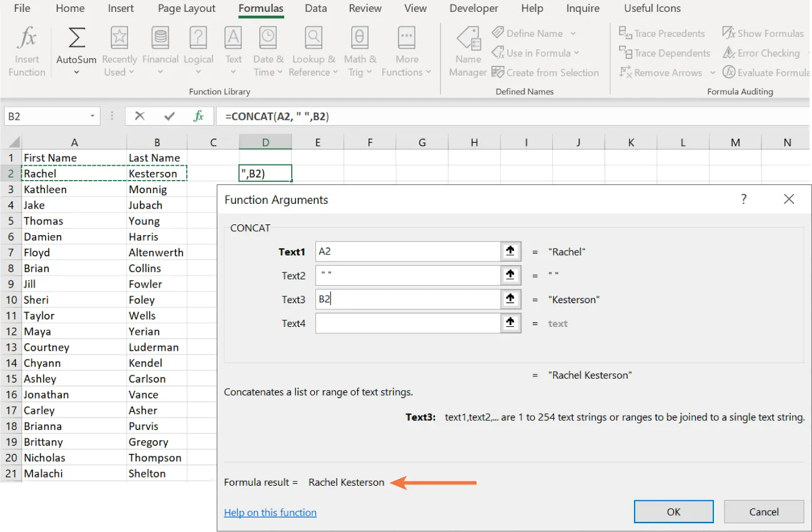Open the AutoSum dropdown arrow

(76, 72)
